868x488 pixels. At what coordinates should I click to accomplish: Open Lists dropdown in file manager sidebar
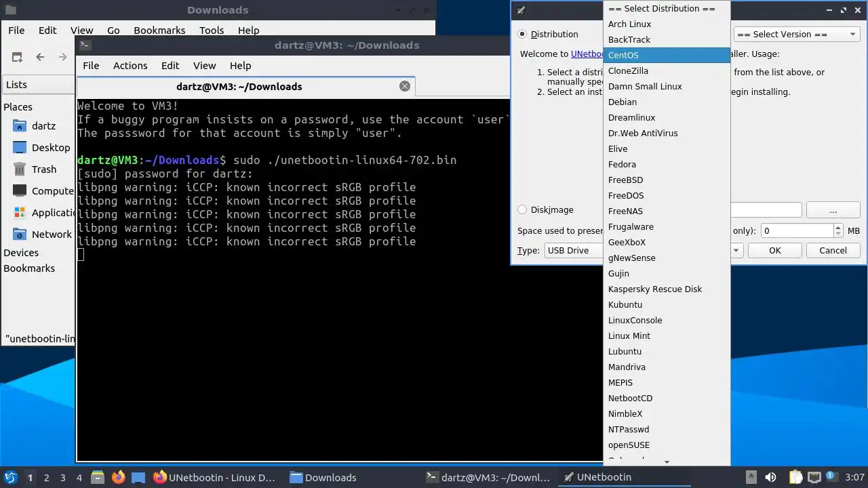click(38, 85)
